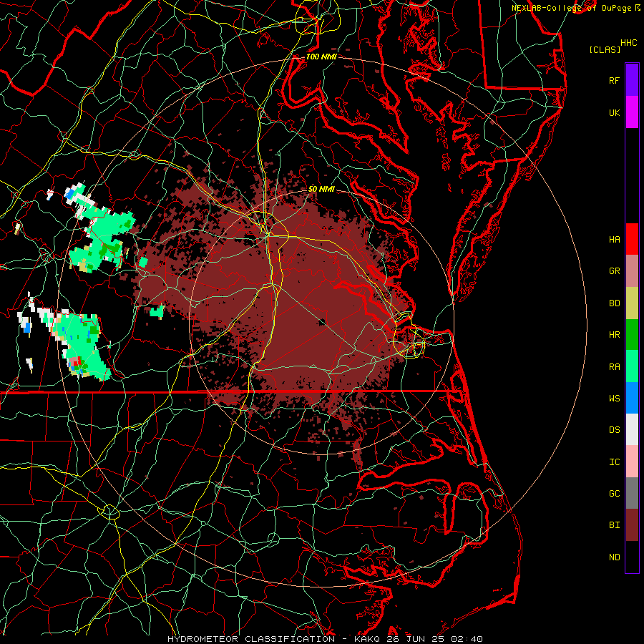Click the IC legend label

click(x=614, y=462)
